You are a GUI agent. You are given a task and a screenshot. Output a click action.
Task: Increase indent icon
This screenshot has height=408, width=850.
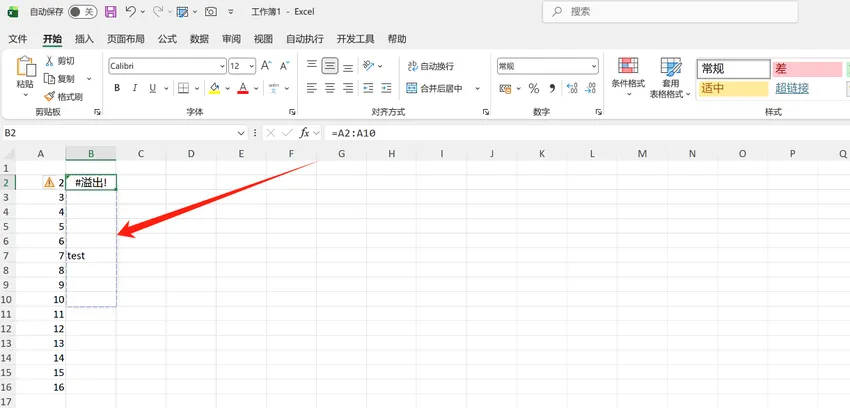tap(386, 88)
